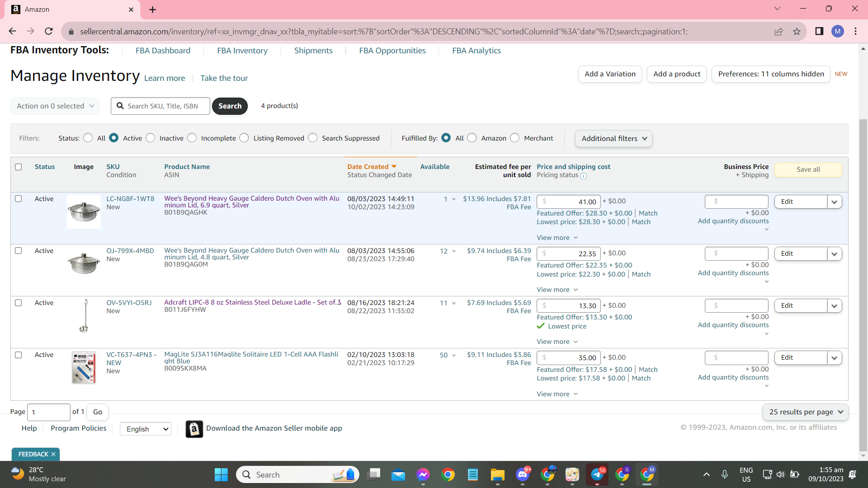Open the browser side panel icon

click(819, 31)
